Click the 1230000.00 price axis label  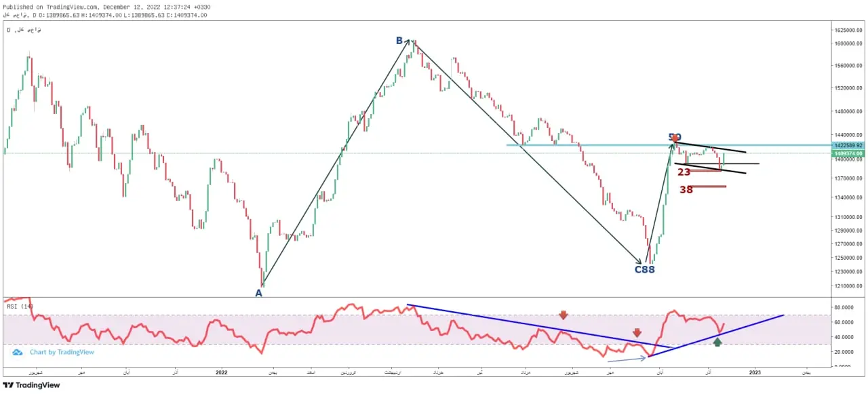(850, 272)
